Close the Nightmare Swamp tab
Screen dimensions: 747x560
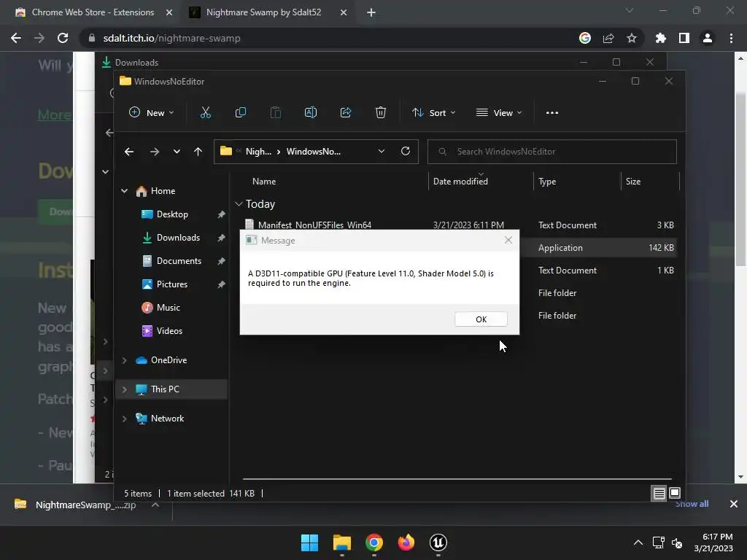[x=344, y=12]
